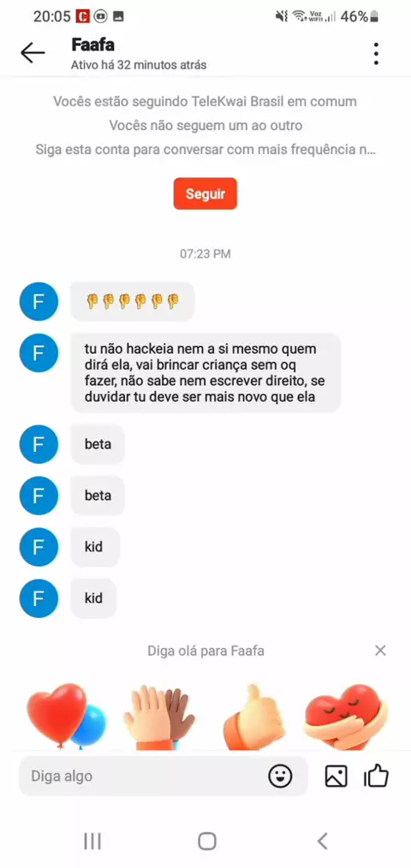
Task: Dismiss the "Diga olá para Faafa" suggestions
Action: pos(380,651)
